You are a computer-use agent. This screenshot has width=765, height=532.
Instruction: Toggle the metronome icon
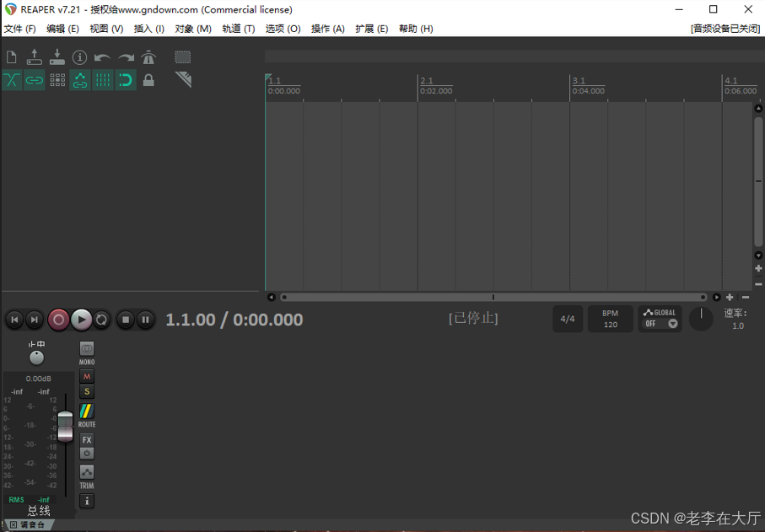[x=148, y=57]
